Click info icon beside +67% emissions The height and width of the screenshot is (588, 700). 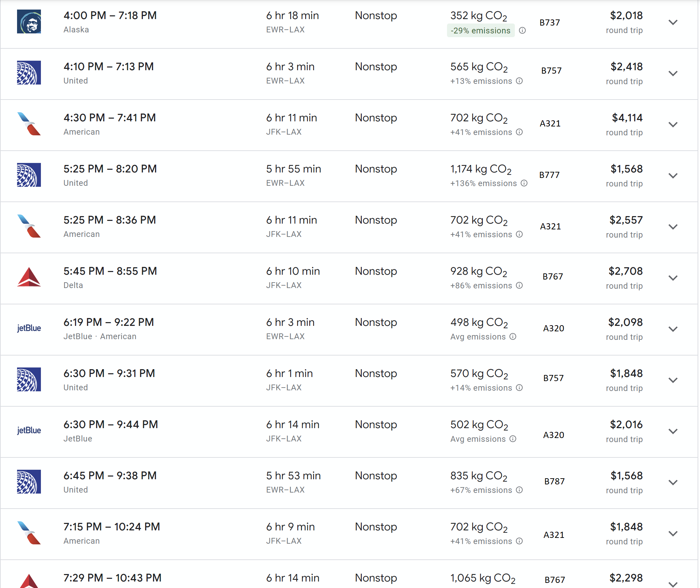[x=519, y=490]
